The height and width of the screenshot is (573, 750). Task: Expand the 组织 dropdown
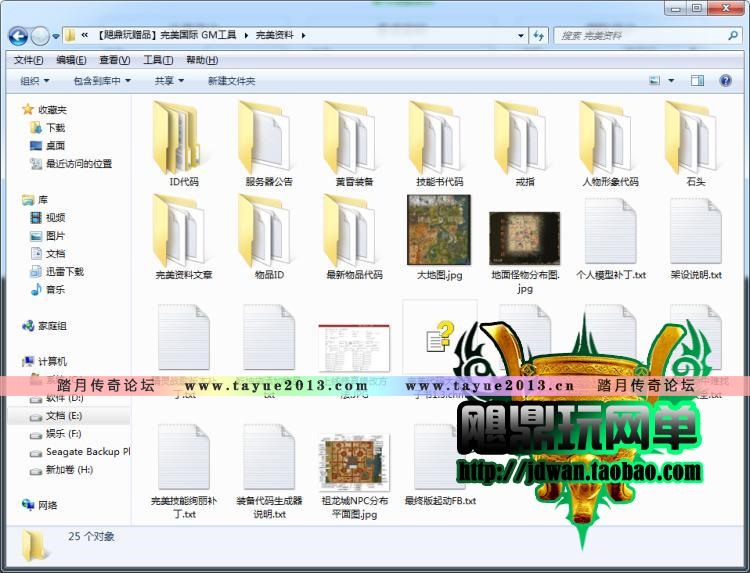coord(34,81)
